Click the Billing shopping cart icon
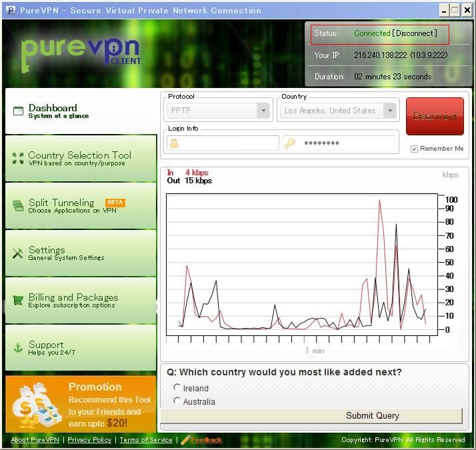 click(x=18, y=300)
